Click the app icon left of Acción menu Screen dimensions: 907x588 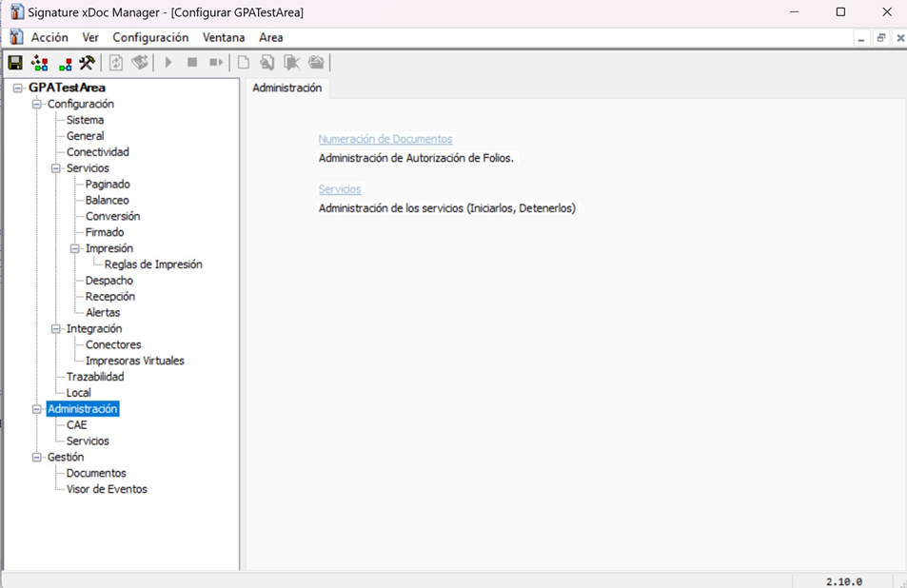point(16,37)
